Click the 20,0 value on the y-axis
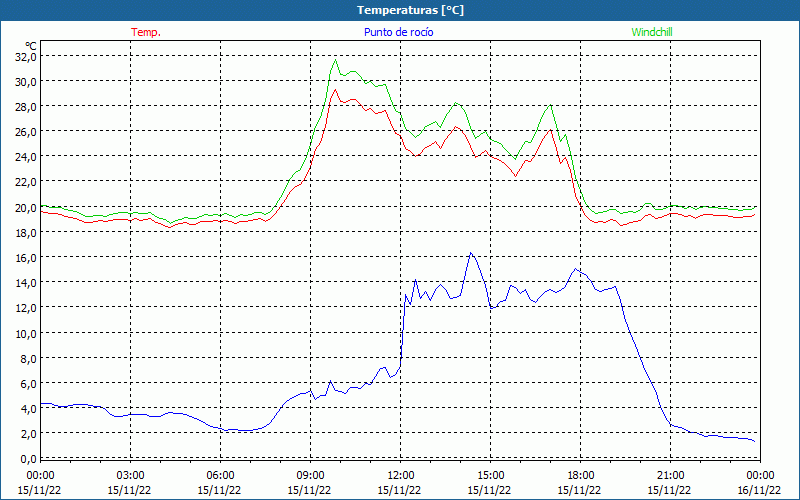This screenshot has width=800, height=500. pos(26,208)
